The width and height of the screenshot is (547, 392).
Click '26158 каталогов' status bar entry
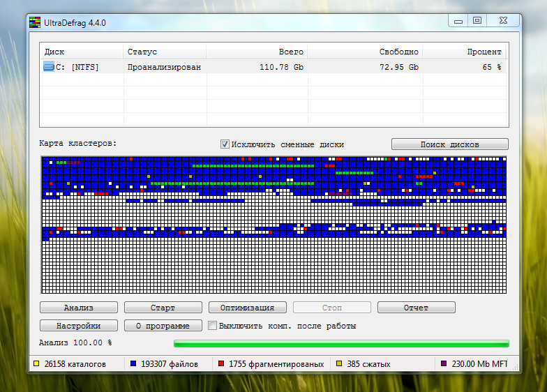tap(75, 364)
